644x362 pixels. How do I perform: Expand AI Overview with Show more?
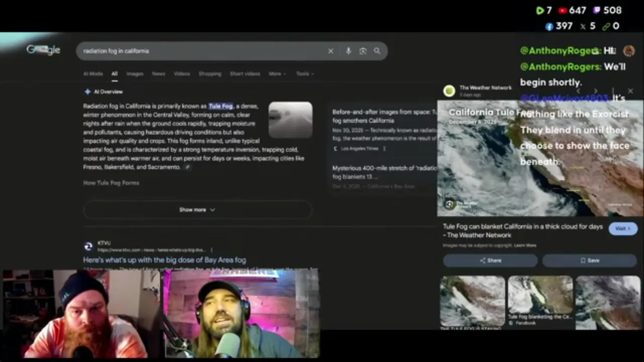click(x=197, y=210)
